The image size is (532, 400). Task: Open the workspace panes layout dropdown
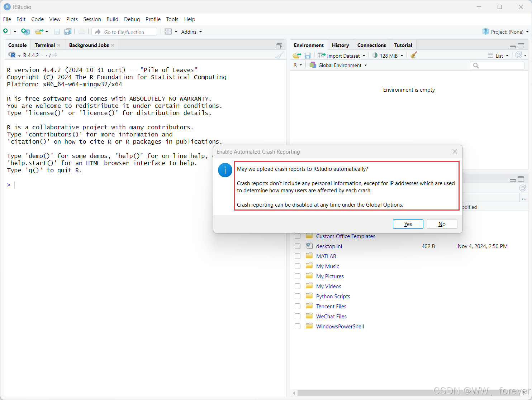click(x=176, y=32)
